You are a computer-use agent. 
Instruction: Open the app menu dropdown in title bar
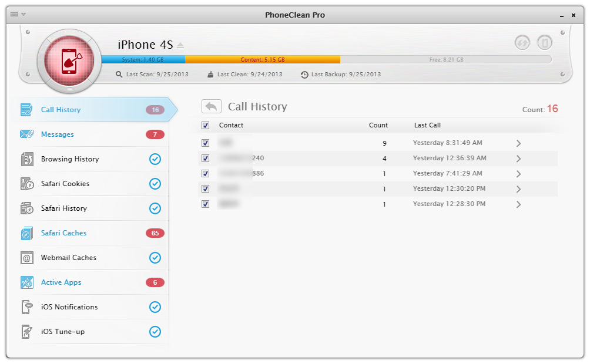tap(18, 14)
